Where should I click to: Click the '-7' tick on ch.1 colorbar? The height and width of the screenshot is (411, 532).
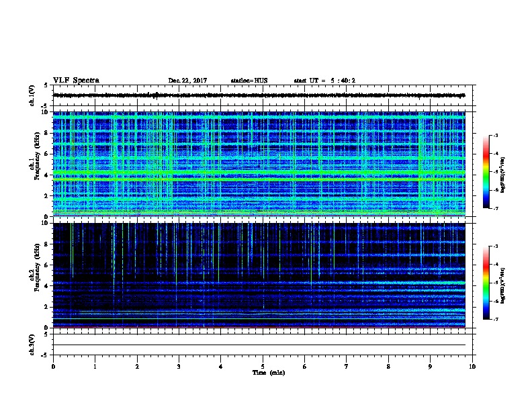pyautogui.click(x=495, y=208)
